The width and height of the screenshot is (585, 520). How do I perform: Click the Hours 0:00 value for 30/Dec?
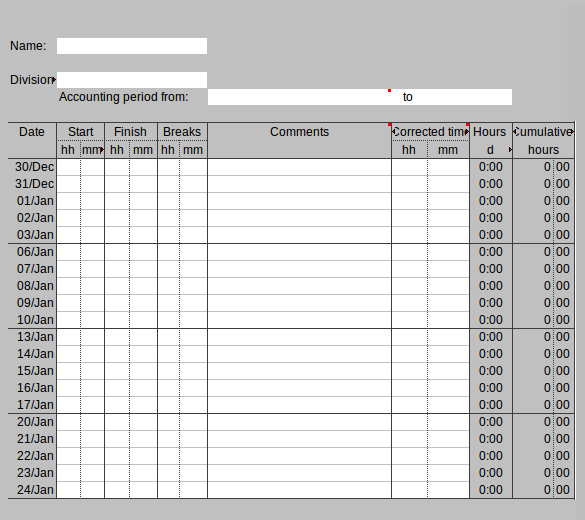pyautogui.click(x=491, y=167)
